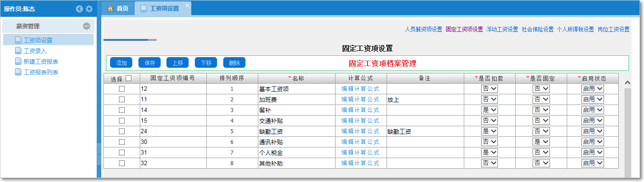
Task: Click the vertical scrollbar track of the table
Action: pos(628,133)
